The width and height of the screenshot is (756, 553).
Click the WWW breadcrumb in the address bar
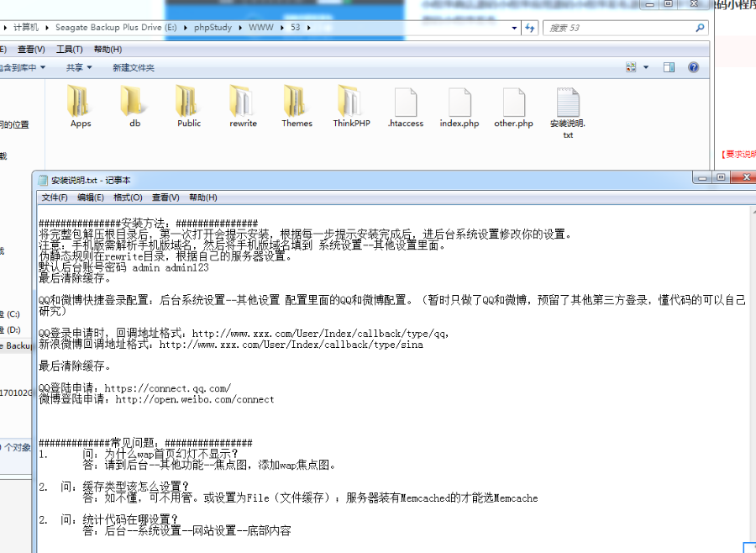coord(260,28)
